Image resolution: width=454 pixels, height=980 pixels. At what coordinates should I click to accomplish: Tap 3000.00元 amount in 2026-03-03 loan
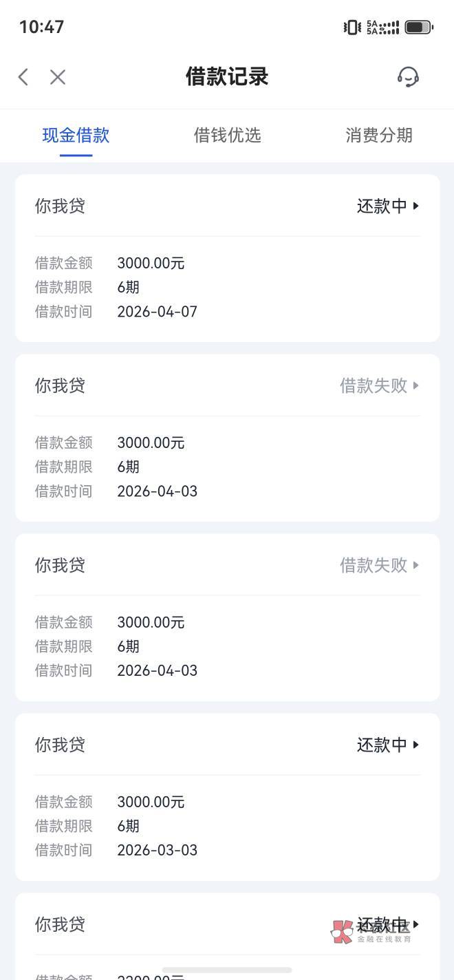point(151,802)
